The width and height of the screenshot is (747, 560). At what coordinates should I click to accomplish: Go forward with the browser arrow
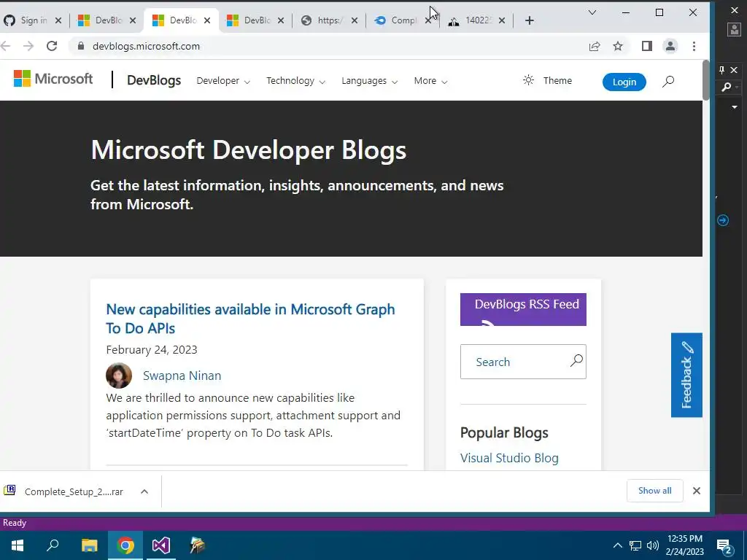pyautogui.click(x=28, y=46)
